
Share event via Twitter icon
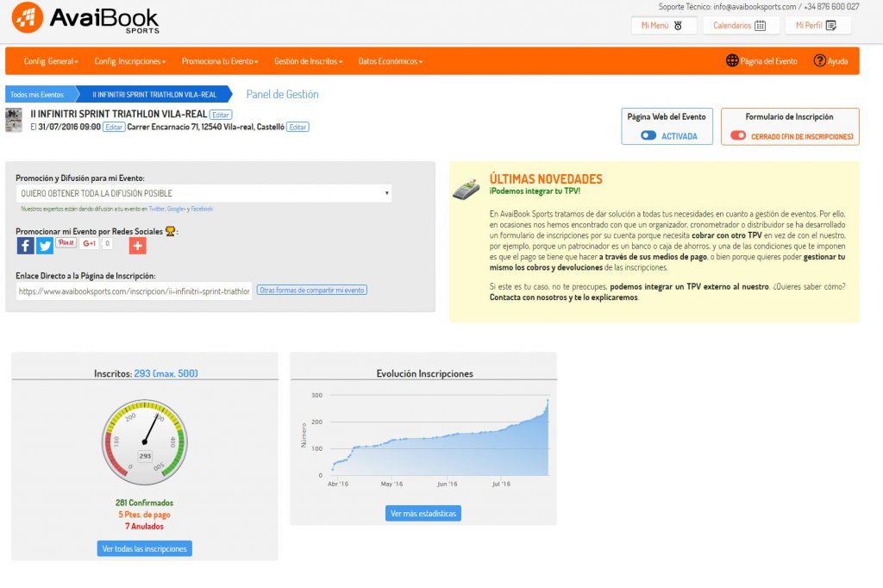45,246
